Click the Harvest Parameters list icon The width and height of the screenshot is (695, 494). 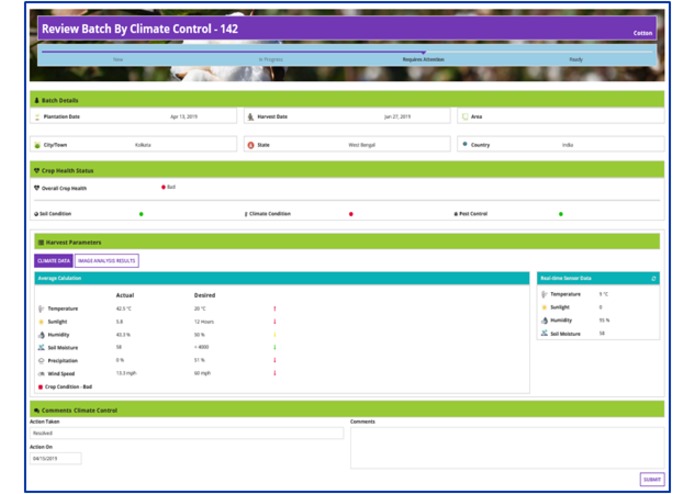41,242
